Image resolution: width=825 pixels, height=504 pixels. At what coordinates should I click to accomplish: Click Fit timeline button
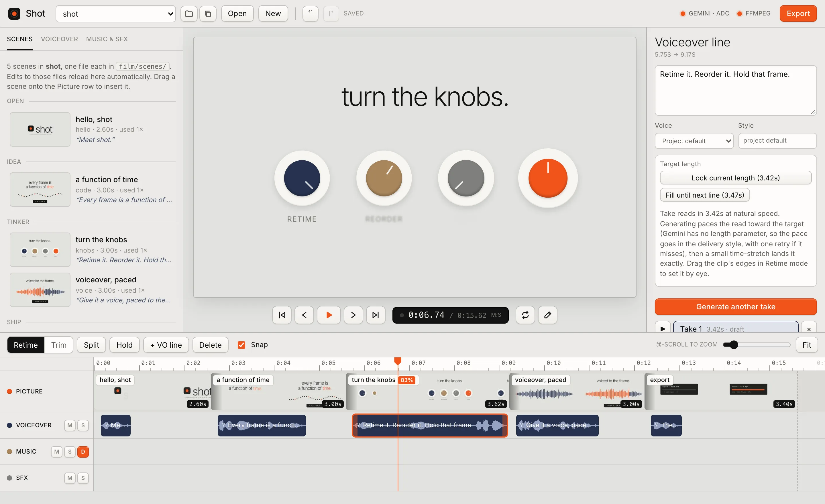click(x=807, y=345)
